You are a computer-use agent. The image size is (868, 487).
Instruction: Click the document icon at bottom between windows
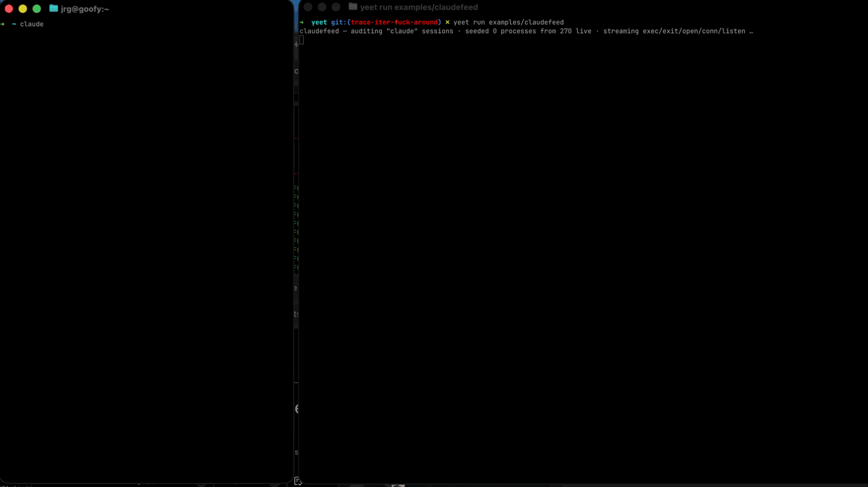(x=298, y=481)
